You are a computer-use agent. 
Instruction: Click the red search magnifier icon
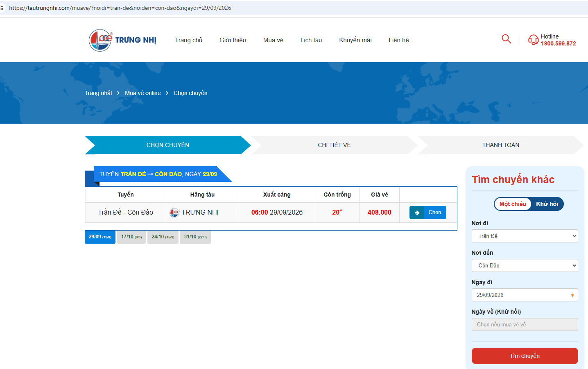coord(506,39)
